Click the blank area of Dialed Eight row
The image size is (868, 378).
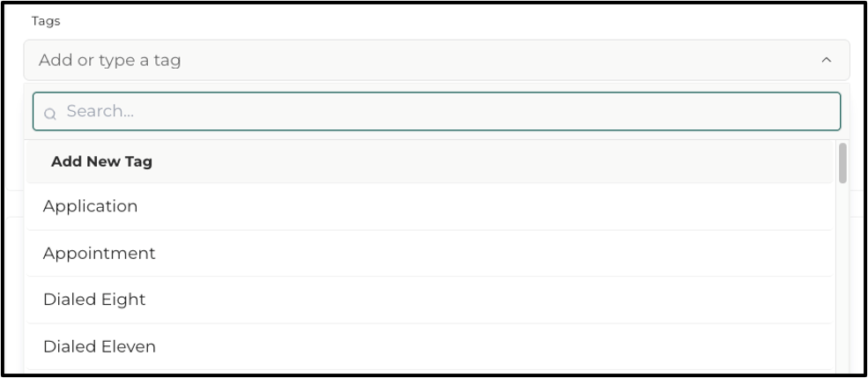click(x=487, y=300)
